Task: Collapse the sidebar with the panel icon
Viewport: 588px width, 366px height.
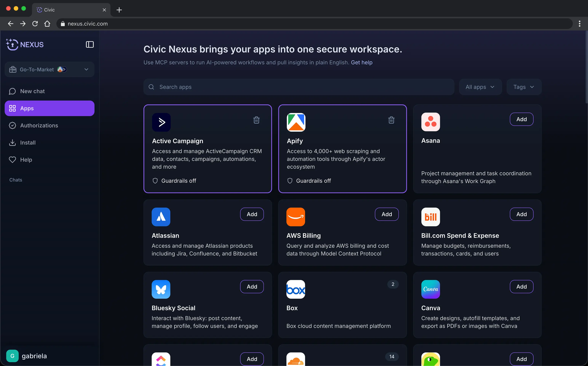Action: (x=90, y=45)
